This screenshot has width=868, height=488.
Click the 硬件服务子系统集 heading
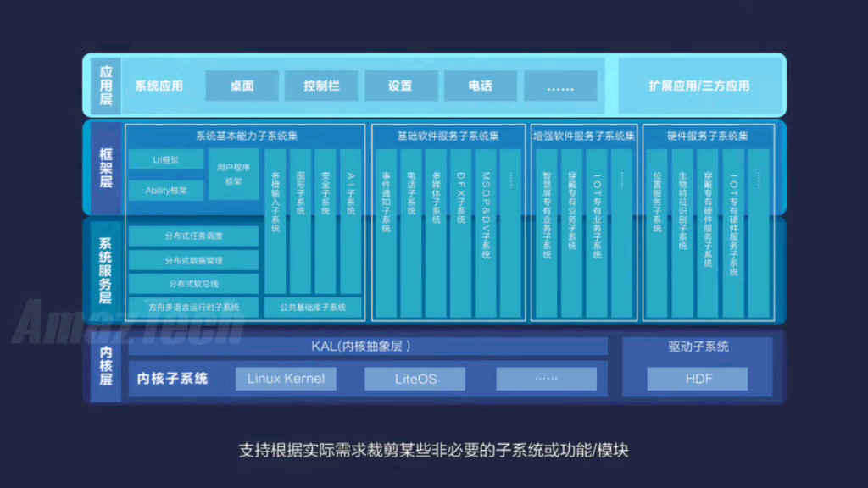pyautogui.click(x=708, y=136)
